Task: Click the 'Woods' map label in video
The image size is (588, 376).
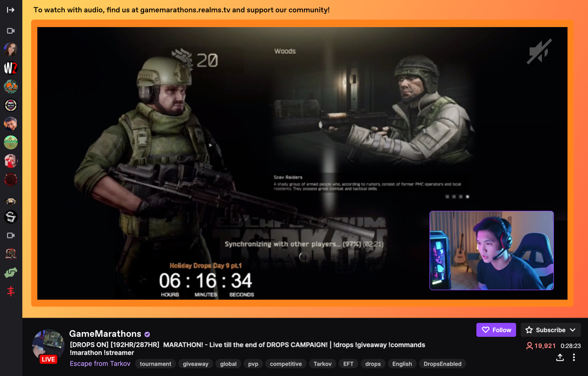Action: tap(285, 51)
